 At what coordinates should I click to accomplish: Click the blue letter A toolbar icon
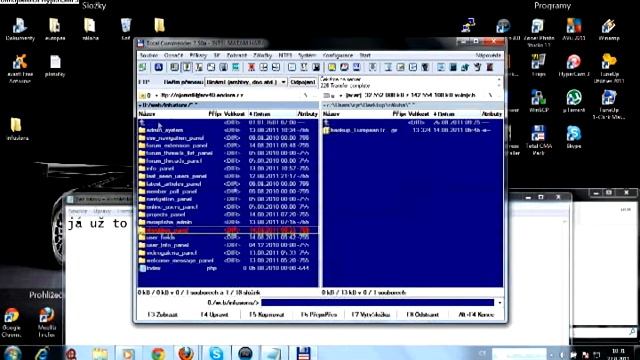(x=158, y=67)
